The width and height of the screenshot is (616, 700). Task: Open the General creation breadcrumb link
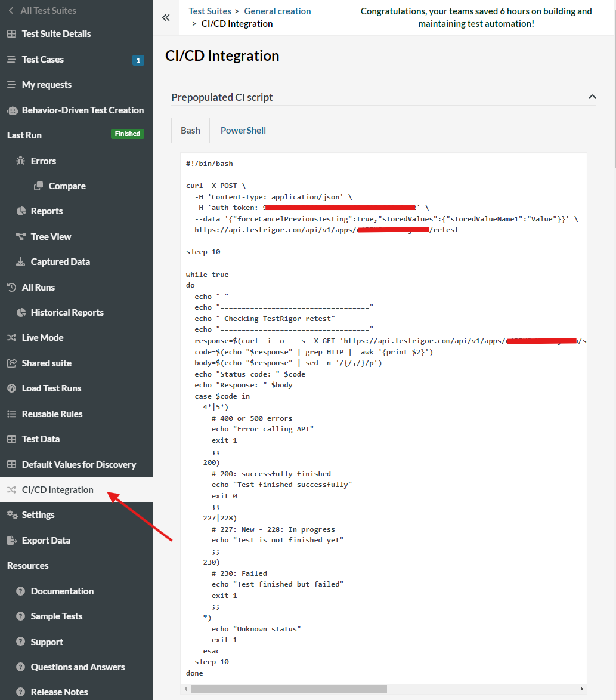point(277,11)
